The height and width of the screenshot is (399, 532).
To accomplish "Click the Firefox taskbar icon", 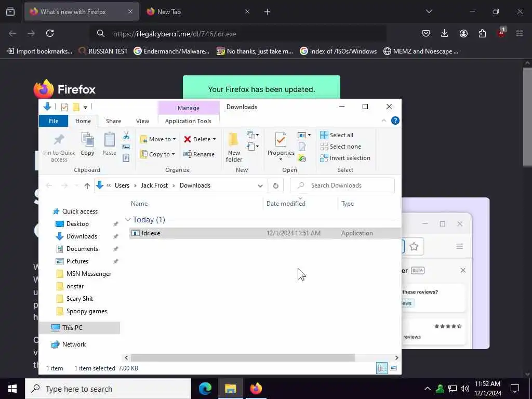I will [x=256, y=389].
